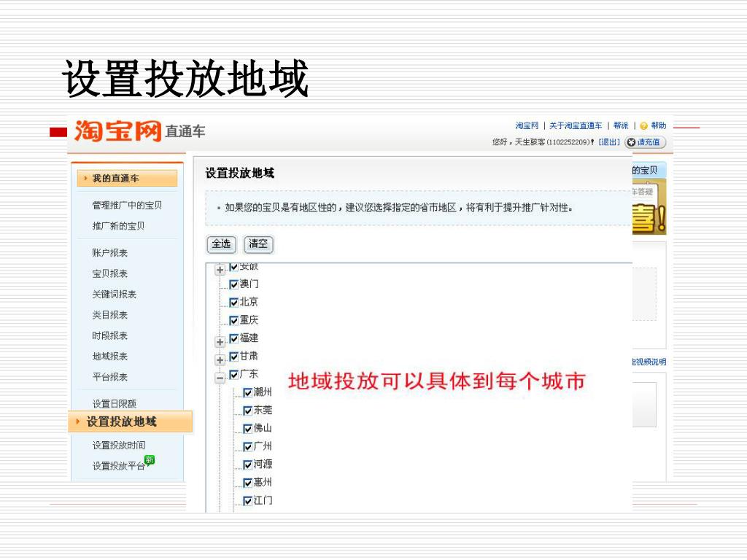The image size is (747, 560).
Task: Uncheck the 潮州 city checkbox
Action: pos(247,393)
